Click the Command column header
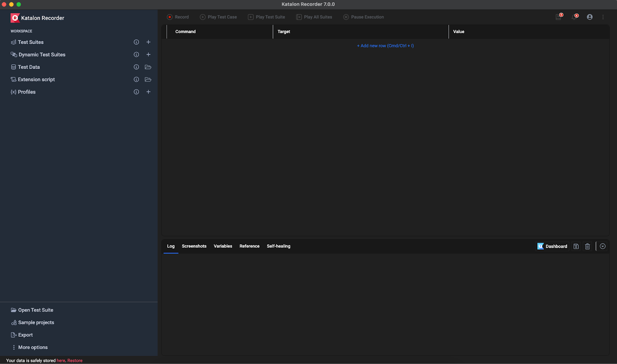 point(185,32)
